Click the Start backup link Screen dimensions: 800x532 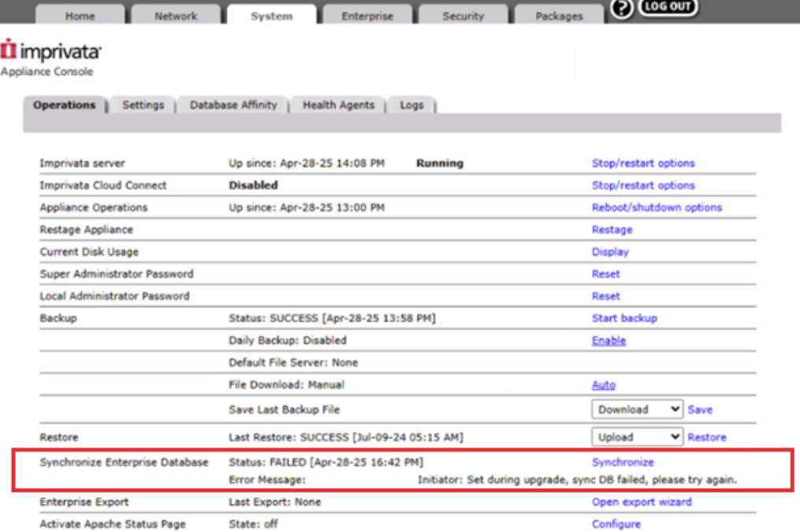click(624, 318)
